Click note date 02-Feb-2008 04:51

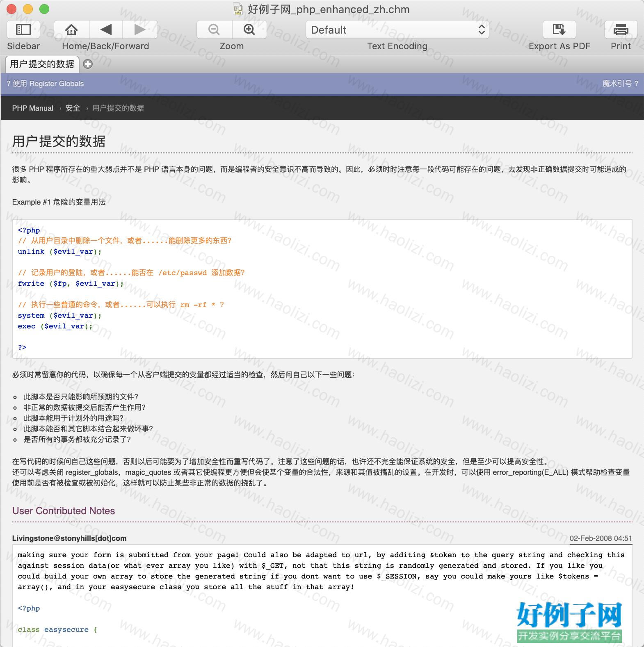click(601, 538)
